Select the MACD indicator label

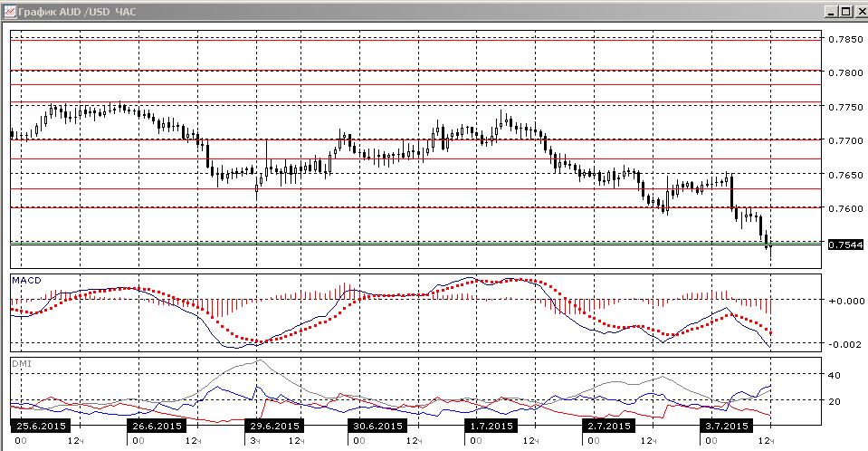(26, 281)
